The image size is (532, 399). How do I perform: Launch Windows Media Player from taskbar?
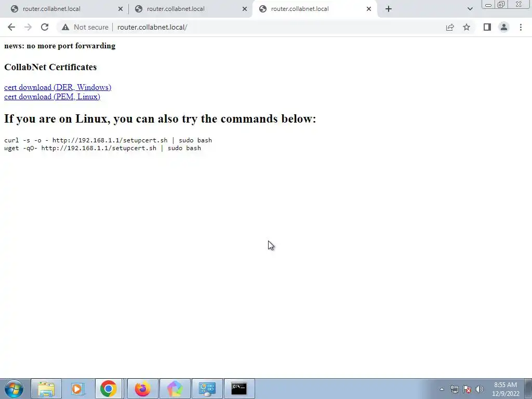click(78, 389)
